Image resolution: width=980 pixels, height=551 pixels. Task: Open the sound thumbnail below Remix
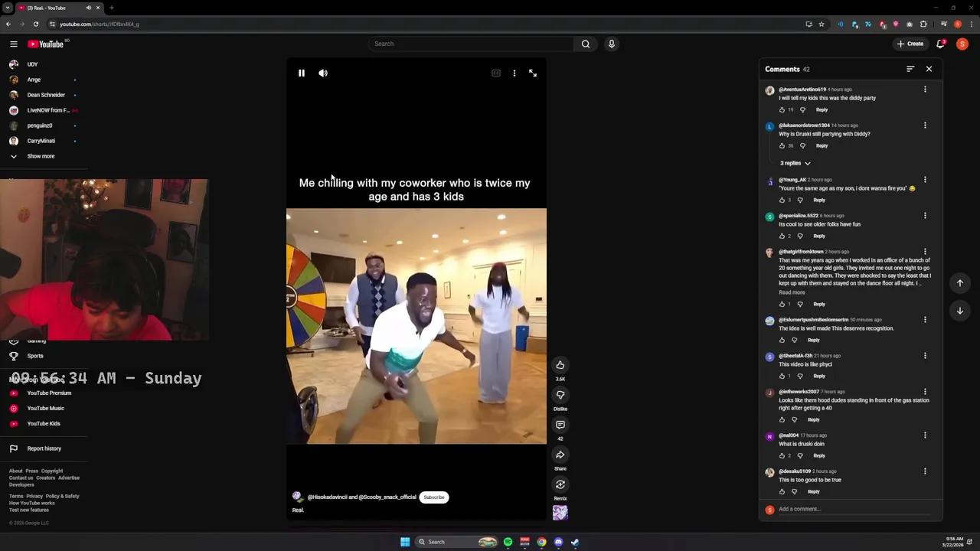560,513
